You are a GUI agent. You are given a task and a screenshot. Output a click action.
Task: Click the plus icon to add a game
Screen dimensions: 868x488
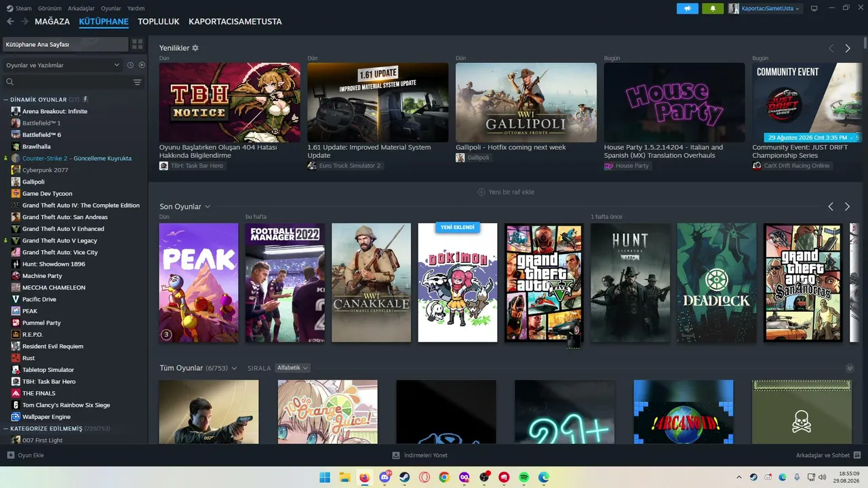[10, 455]
